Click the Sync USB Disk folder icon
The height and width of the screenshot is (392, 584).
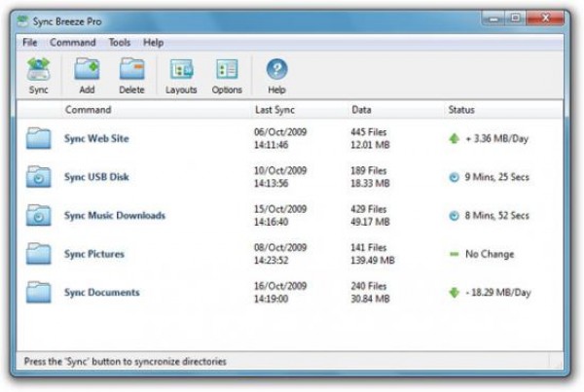39,177
